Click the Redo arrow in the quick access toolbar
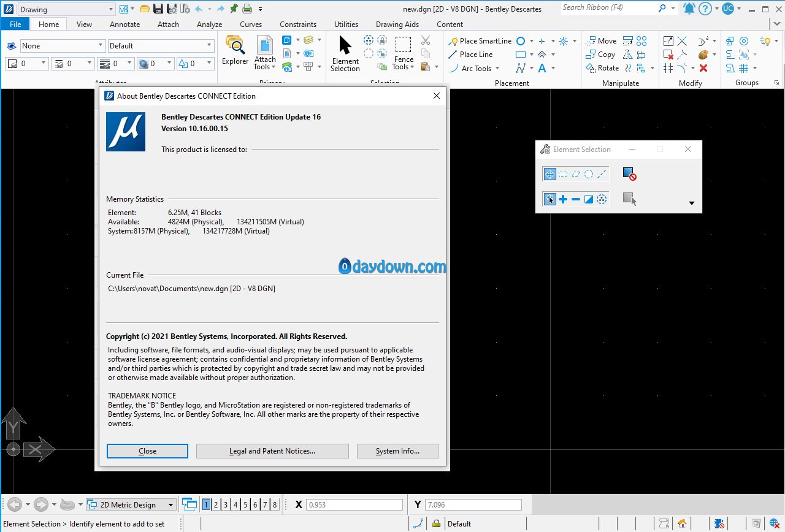This screenshot has width=785, height=532. coord(220,9)
